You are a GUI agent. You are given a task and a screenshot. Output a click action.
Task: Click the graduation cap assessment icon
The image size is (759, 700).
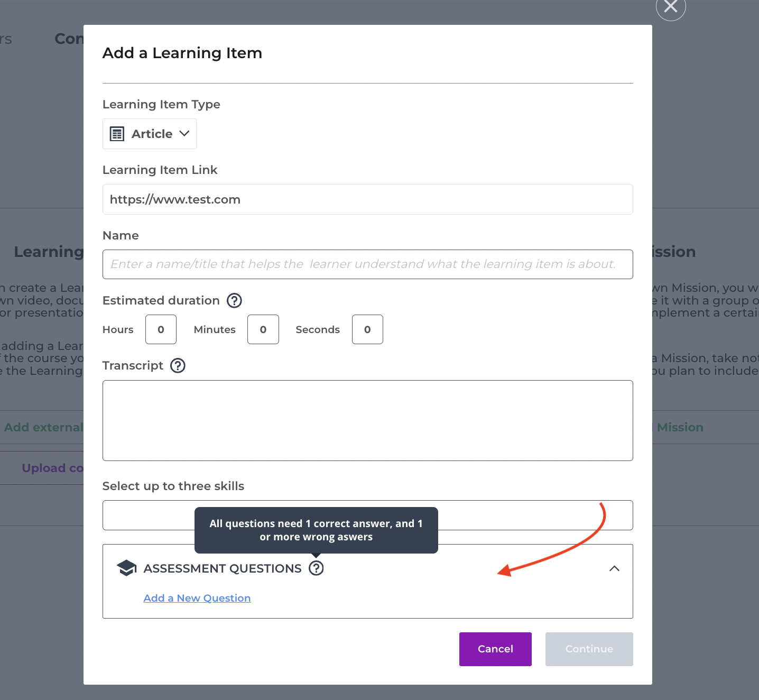[x=126, y=568]
